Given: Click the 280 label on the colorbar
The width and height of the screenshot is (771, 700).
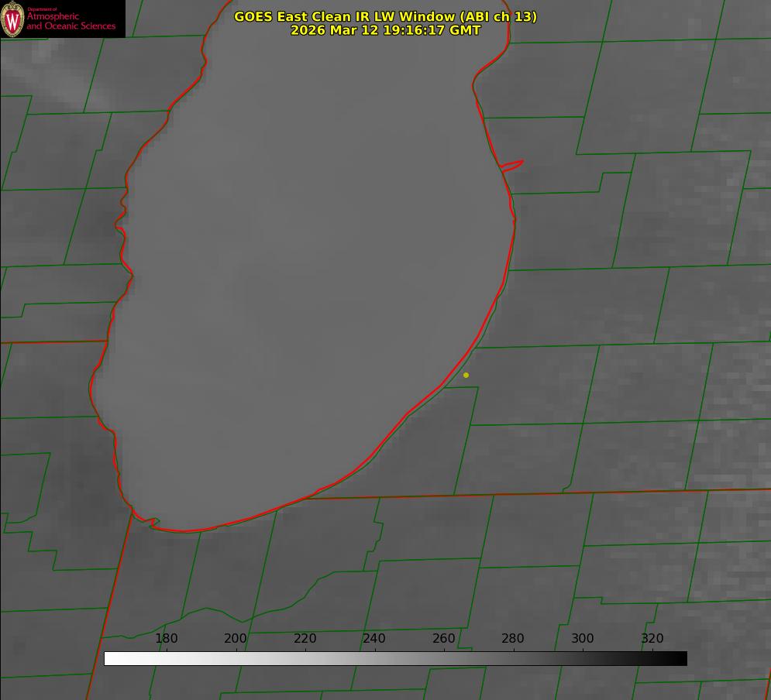Looking at the screenshot, I should coord(513,638).
